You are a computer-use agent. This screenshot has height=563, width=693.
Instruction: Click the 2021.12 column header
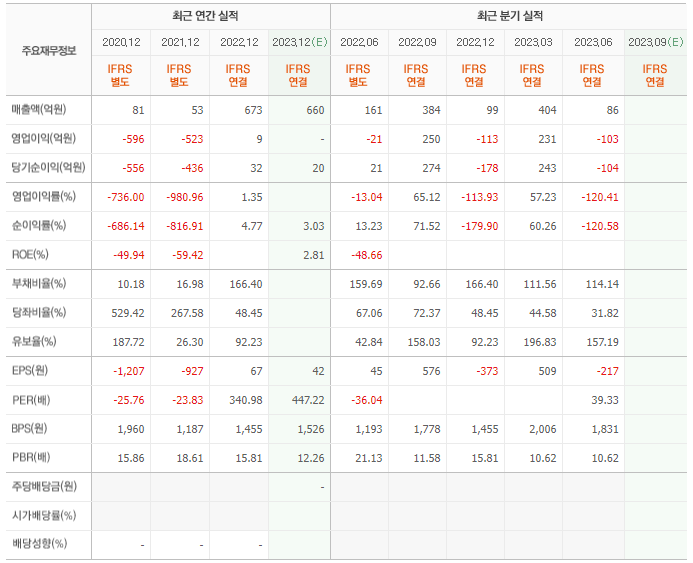coord(180,42)
